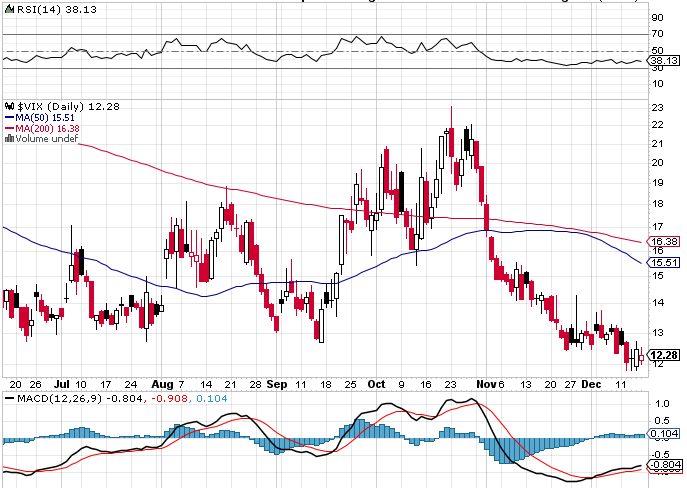The height and width of the screenshot is (488, 687).
Task: Click the Dec label on date axis
Action: pyautogui.click(x=591, y=384)
